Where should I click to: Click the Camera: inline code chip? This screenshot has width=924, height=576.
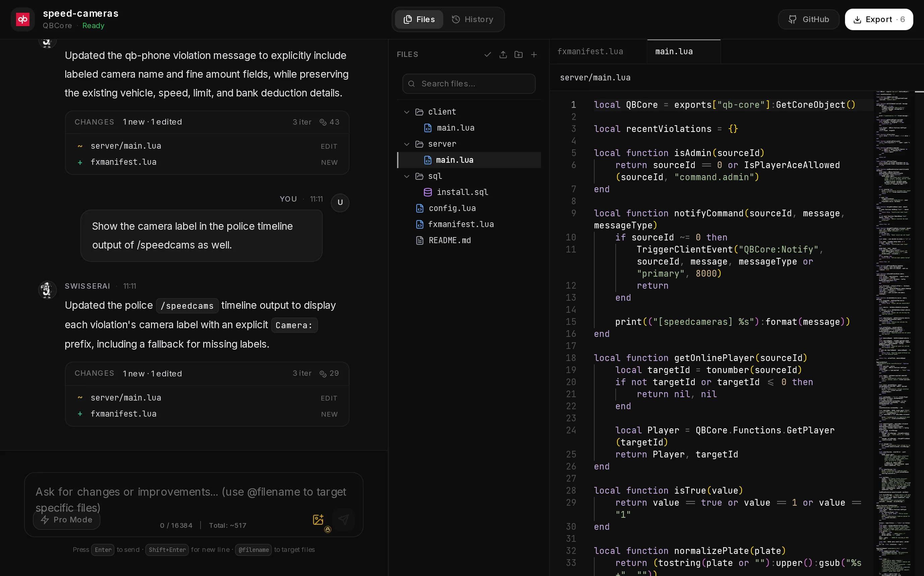294,325
